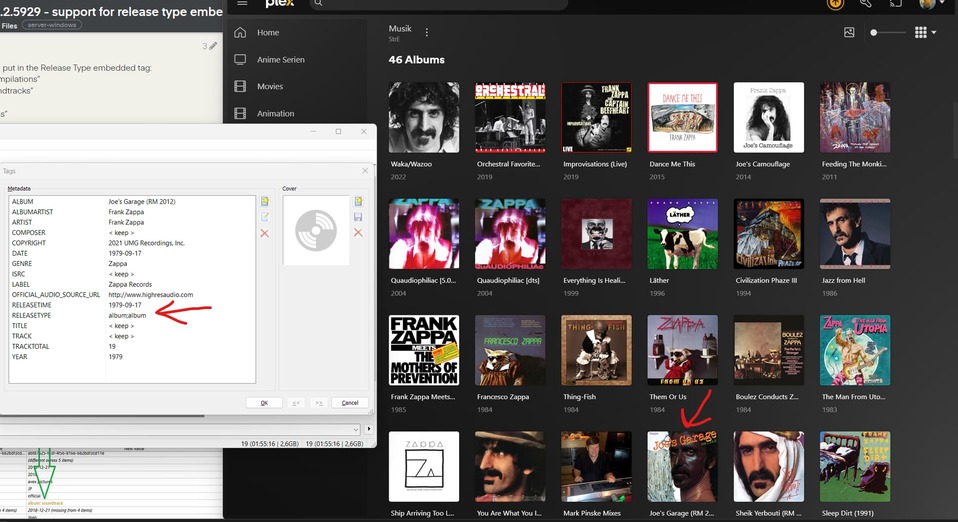The width and height of the screenshot is (958, 522).
Task: Click the Musik library title
Action: (400, 28)
